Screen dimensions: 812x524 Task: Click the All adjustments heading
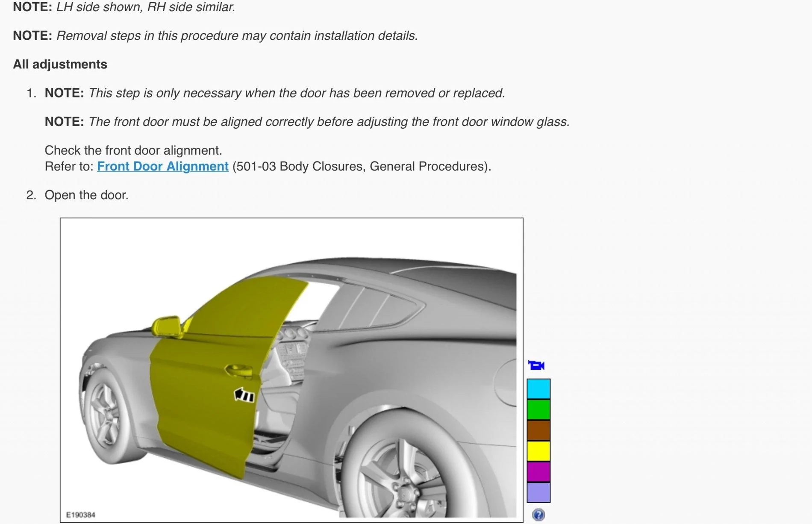[x=60, y=65]
